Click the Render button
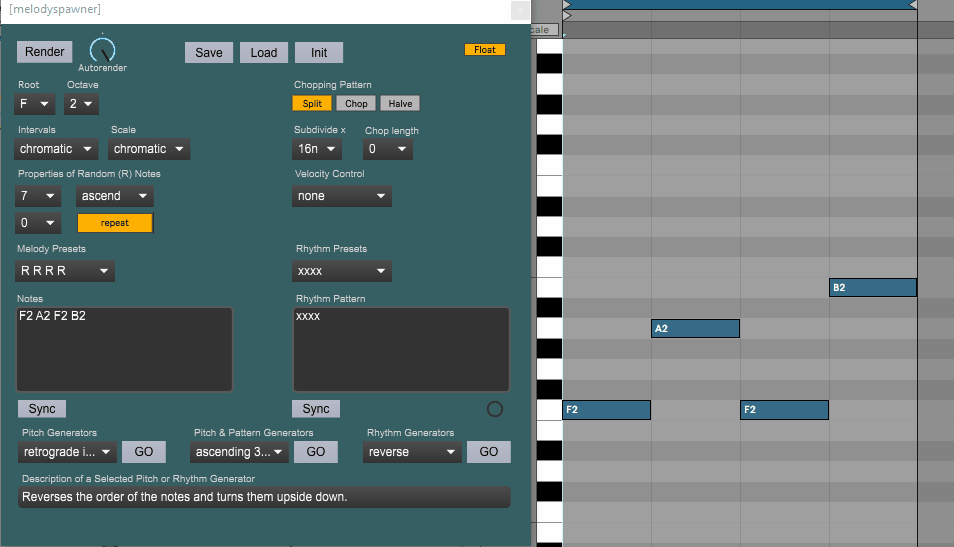954x547 pixels. coord(44,52)
